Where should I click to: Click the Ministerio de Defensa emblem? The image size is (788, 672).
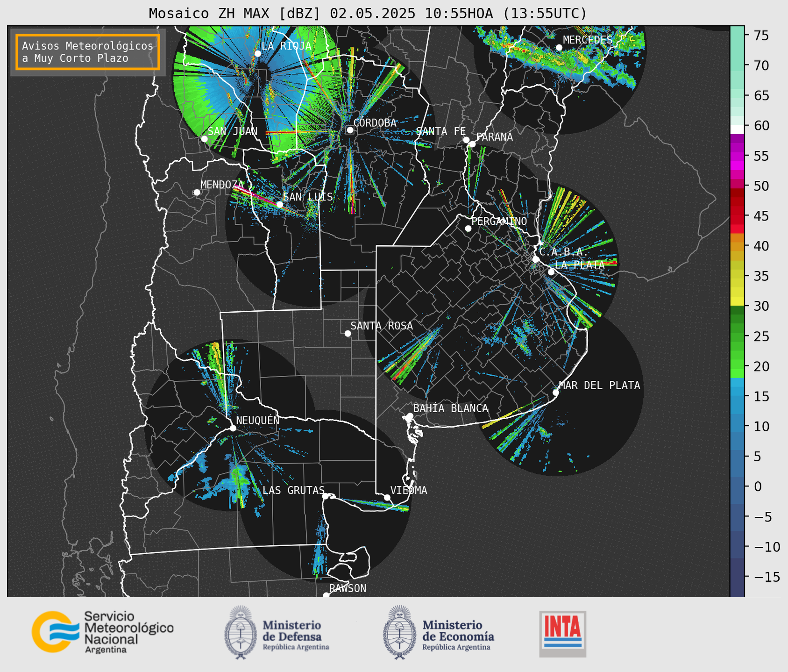[241, 632]
